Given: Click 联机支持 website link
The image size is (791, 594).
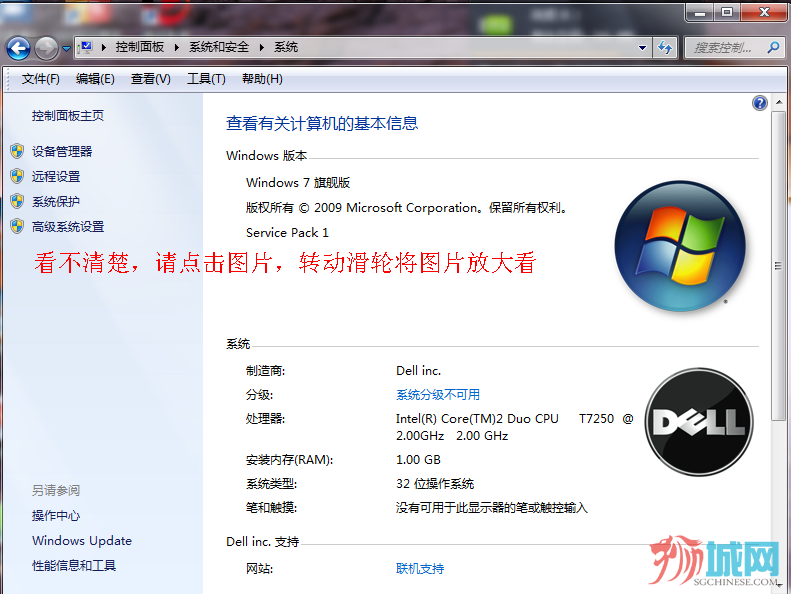Looking at the screenshot, I should click(420, 569).
